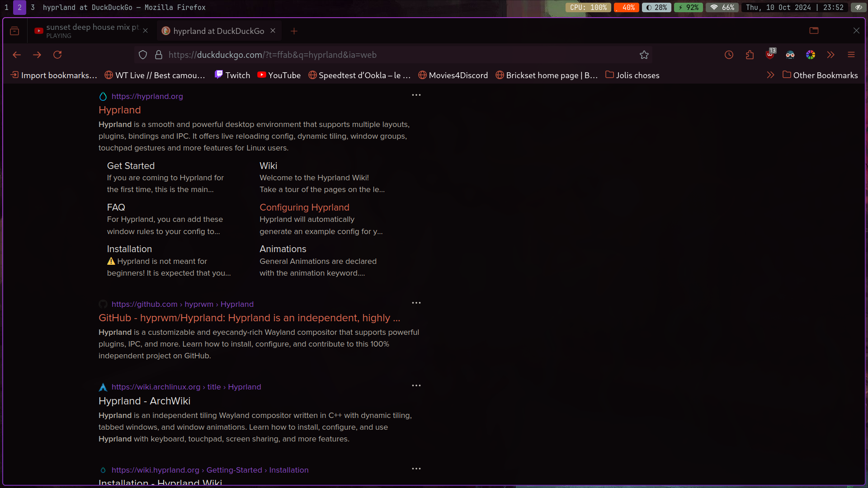This screenshot has width=868, height=488.
Task: Click the colorful wheel extension icon
Action: point(811,55)
